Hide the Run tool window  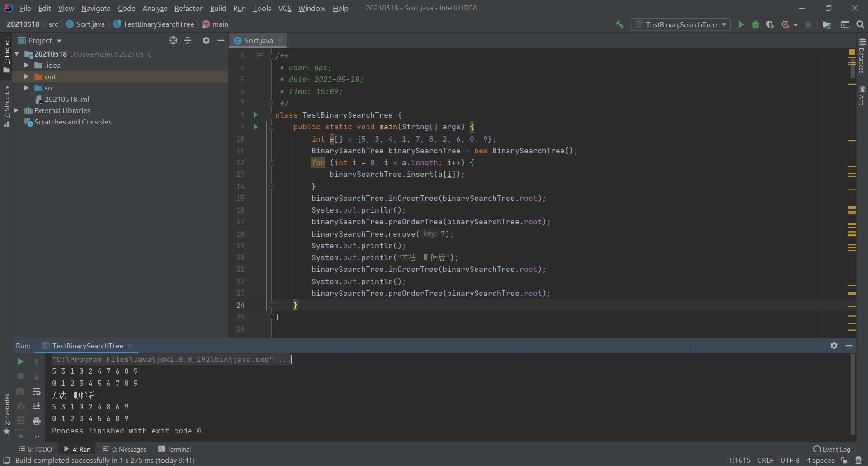point(849,346)
